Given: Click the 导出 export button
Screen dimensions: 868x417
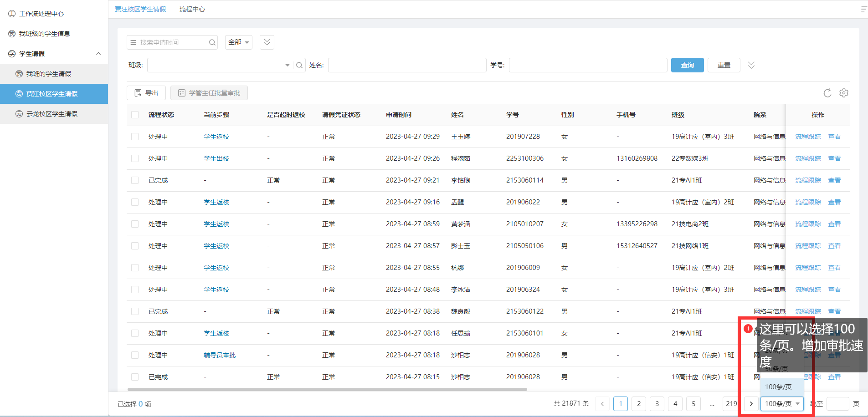Looking at the screenshot, I should click(x=146, y=93).
